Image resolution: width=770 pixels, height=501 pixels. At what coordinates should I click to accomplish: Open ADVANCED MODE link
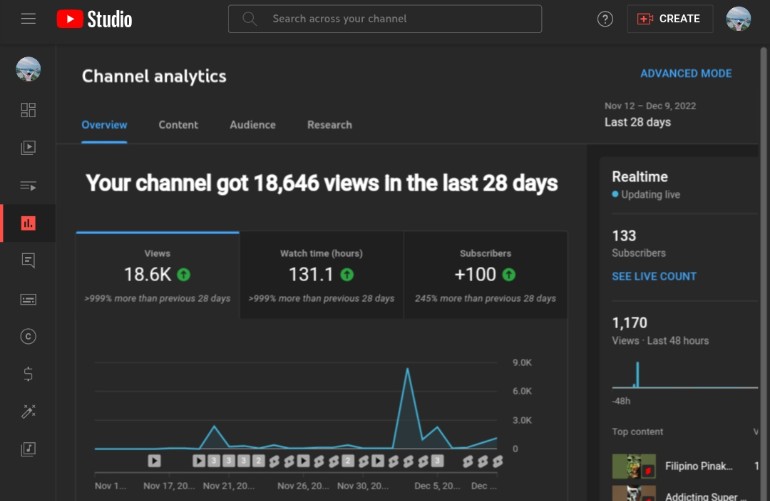pos(686,74)
